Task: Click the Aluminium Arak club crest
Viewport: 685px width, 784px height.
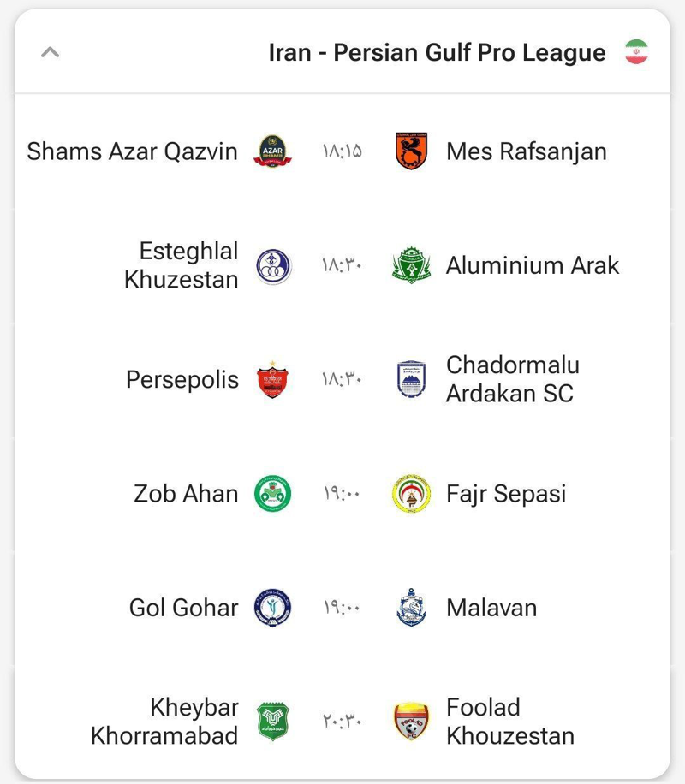Action: [412, 265]
